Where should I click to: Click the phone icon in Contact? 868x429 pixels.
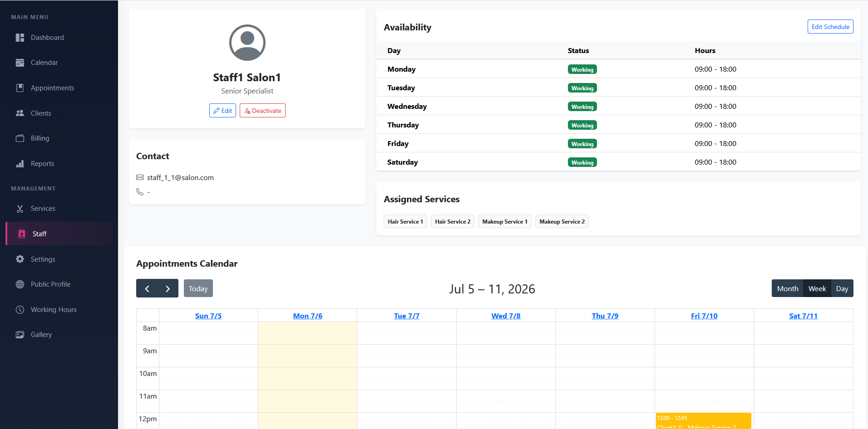pyautogui.click(x=140, y=192)
